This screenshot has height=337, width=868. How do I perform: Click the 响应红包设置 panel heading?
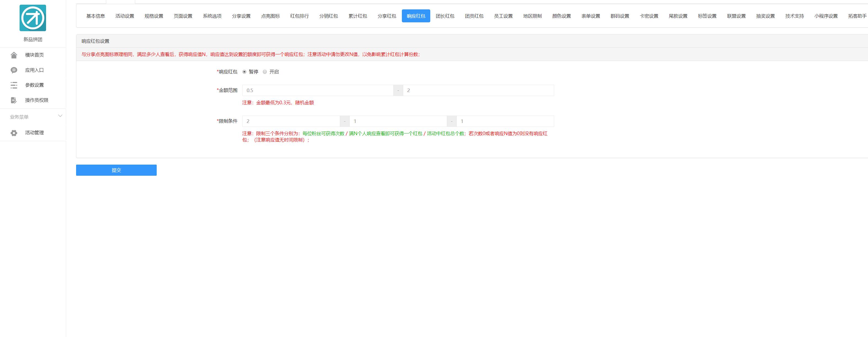point(95,41)
